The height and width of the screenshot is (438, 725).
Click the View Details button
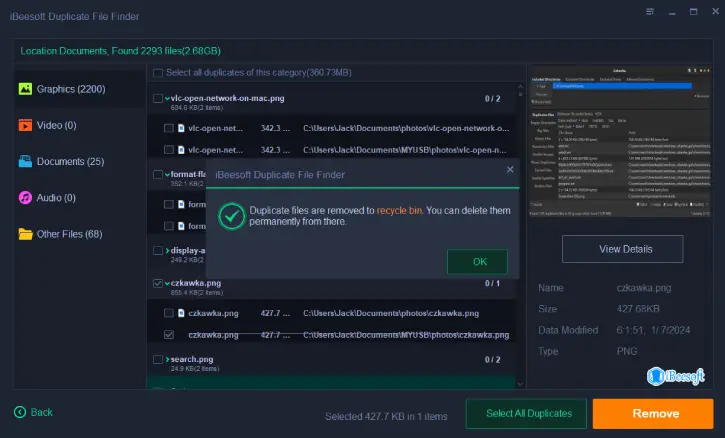coord(622,249)
